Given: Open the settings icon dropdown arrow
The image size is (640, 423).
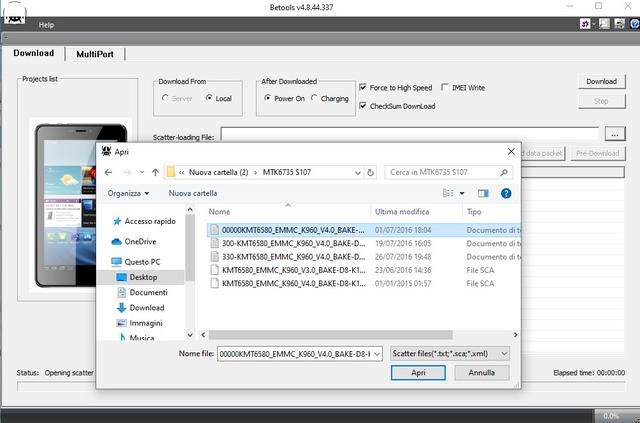Looking at the screenshot, I should pyautogui.click(x=593, y=24).
